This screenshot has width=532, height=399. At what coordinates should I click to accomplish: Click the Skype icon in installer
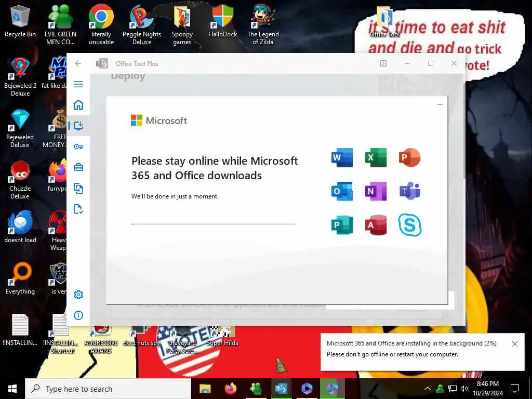[x=409, y=224]
